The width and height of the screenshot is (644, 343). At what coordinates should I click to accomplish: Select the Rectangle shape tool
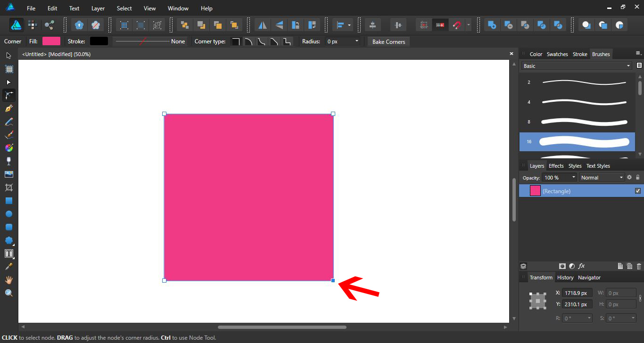pyautogui.click(x=8, y=201)
